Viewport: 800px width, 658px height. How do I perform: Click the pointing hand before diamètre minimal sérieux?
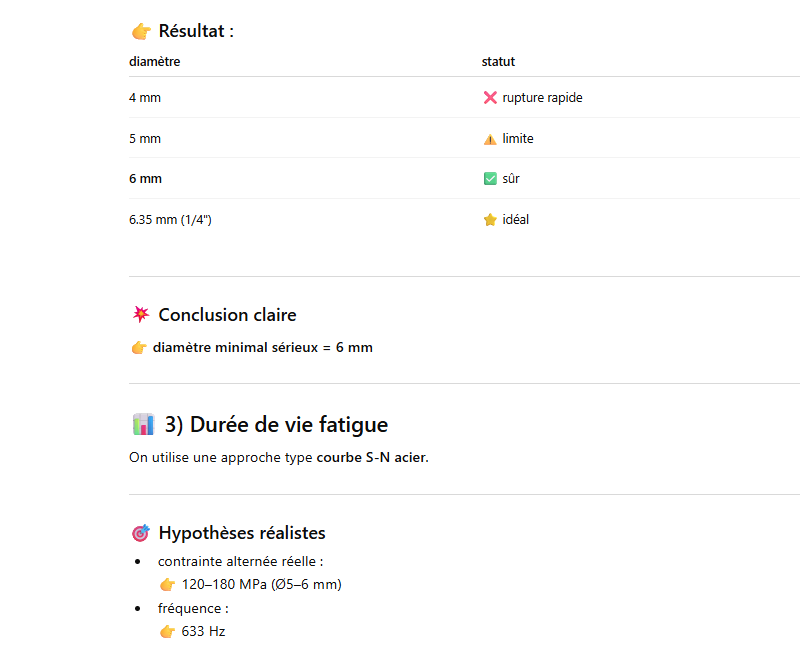click(x=139, y=348)
